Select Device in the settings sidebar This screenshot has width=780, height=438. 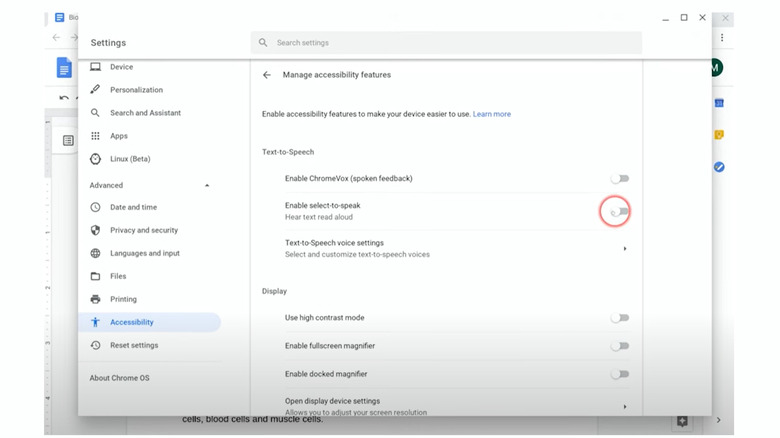click(x=121, y=67)
